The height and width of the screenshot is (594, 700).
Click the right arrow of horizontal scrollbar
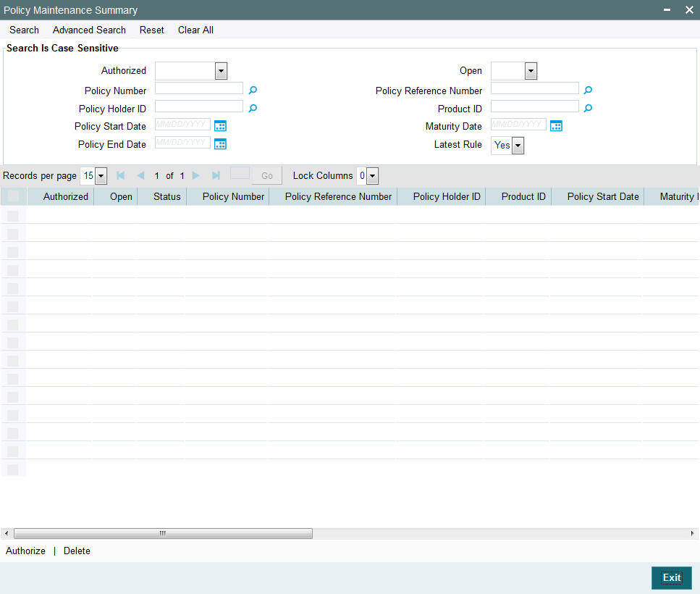(693, 533)
